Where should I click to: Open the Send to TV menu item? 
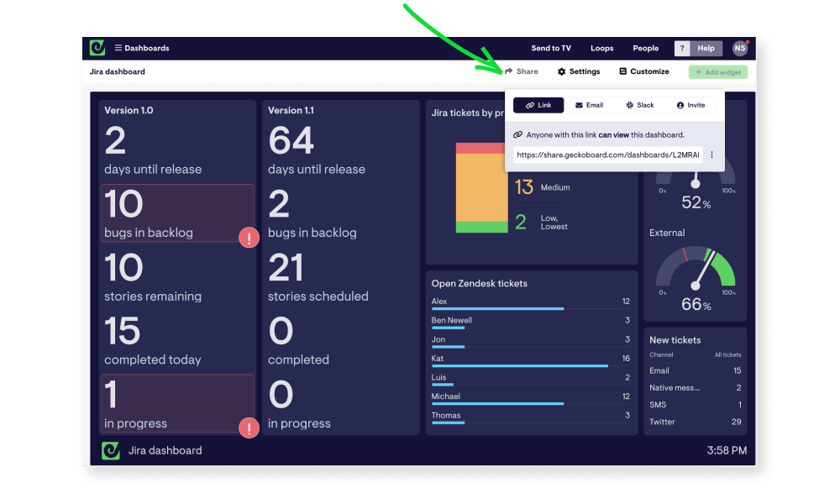551,48
